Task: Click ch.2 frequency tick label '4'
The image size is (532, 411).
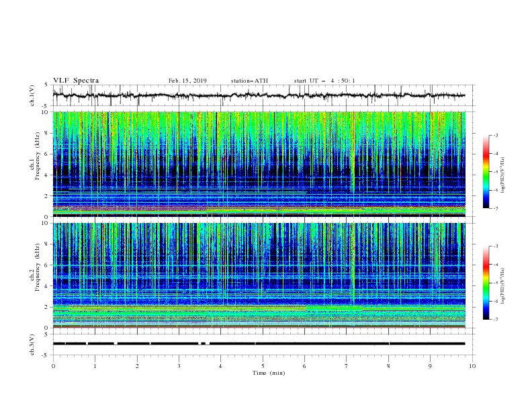Action: pos(47,286)
